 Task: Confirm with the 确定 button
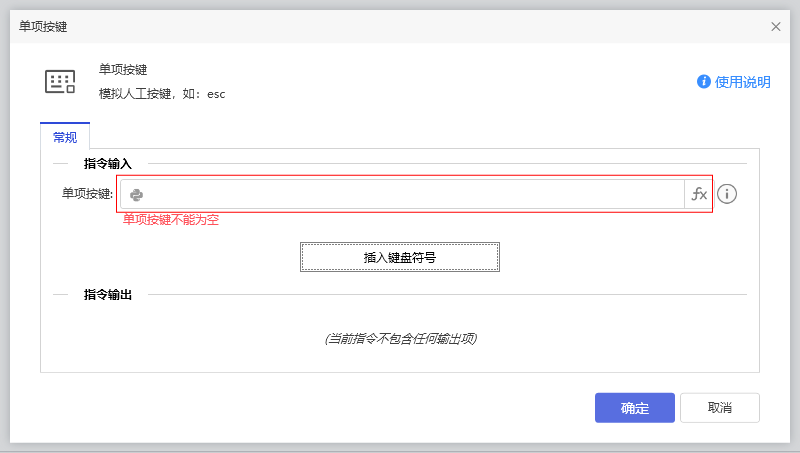[635, 408]
